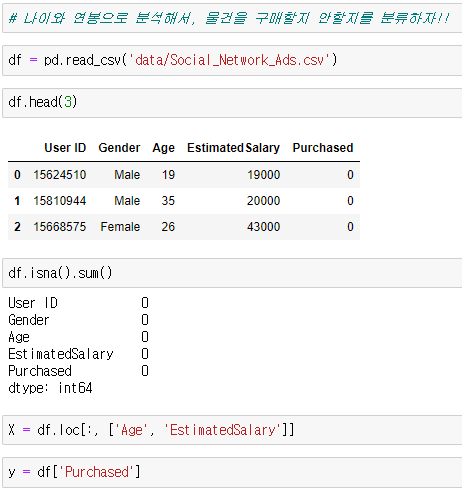Click the df.isna().sum() code cell

pyautogui.click(x=232, y=273)
